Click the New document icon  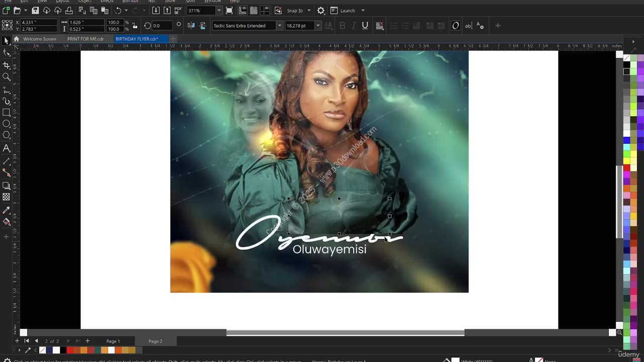coord(6,11)
